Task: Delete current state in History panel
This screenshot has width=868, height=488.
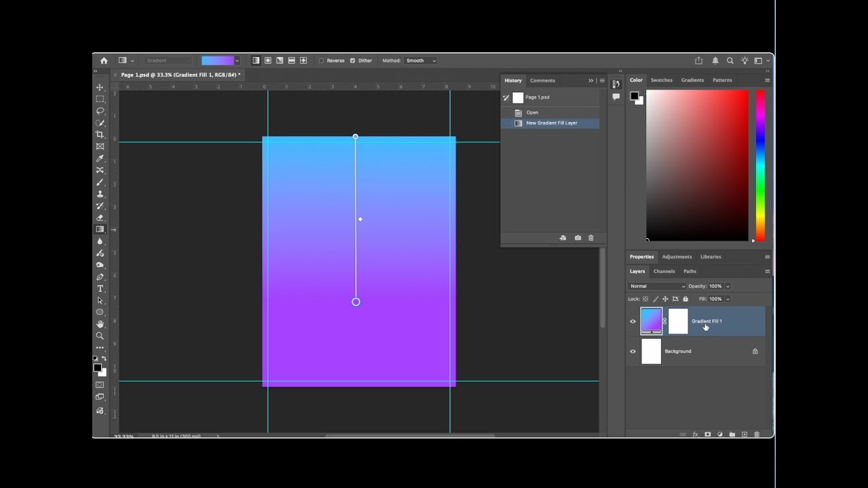Action: pos(591,238)
